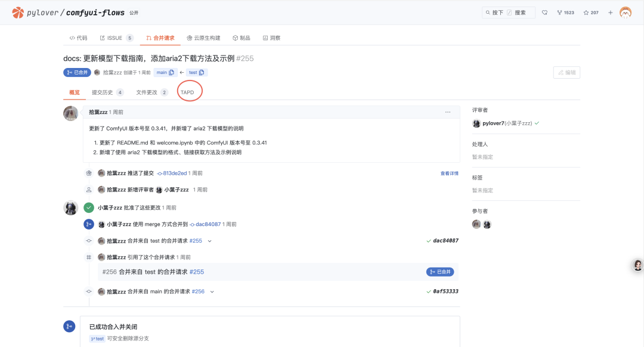Image resolution: width=644 pixels, height=347 pixels.
Task: Copy the test branch name icon
Action: (202, 72)
